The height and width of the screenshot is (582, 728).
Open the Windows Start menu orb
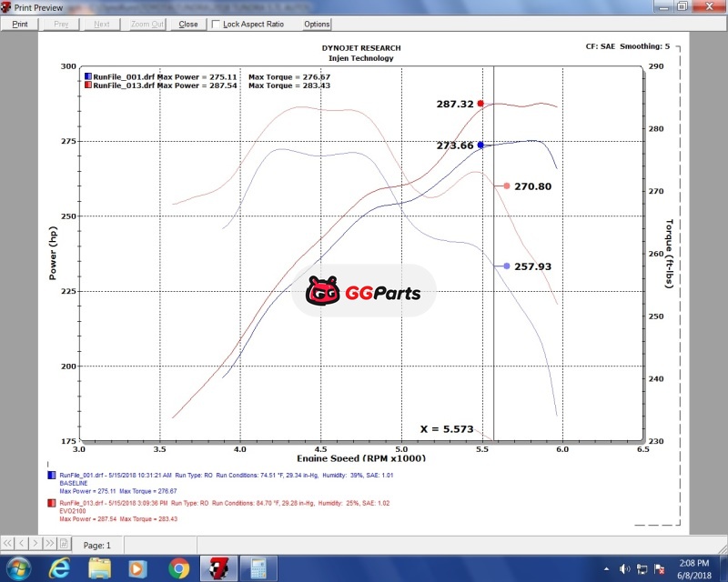tap(18, 568)
